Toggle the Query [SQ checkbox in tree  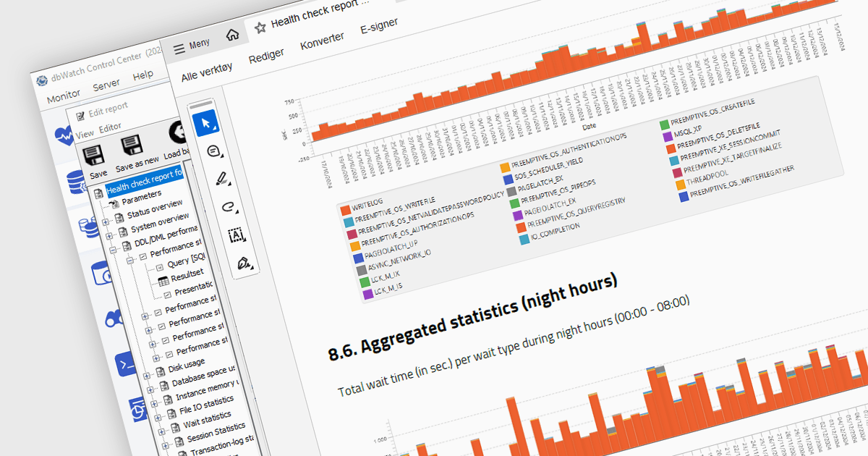[x=161, y=266]
